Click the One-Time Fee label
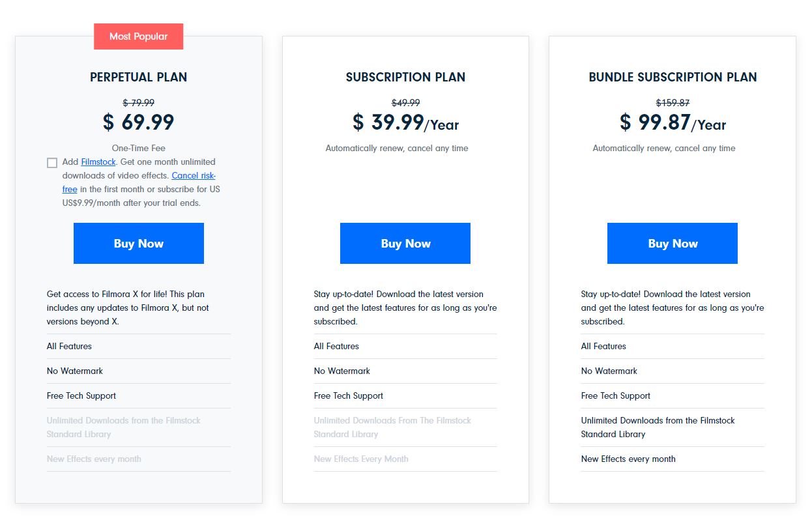Viewport: 812px width, 516px height. (x=138, y=148)
